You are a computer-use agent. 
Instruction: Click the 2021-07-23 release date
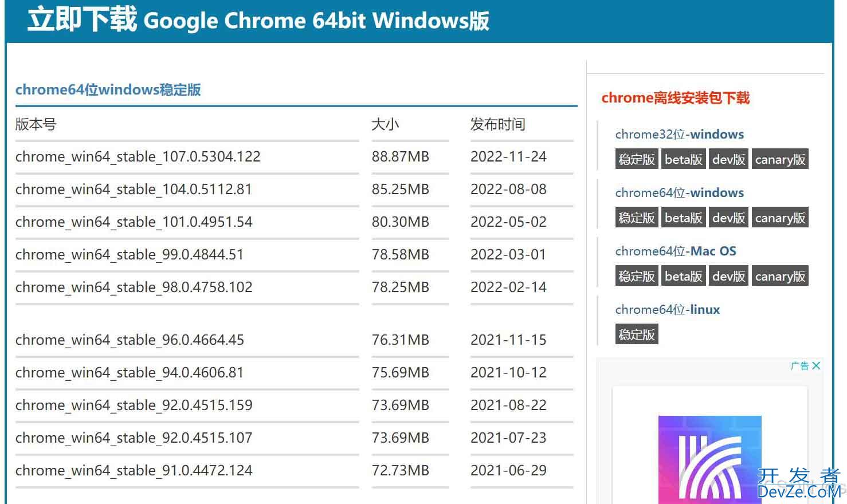[508, 438]
